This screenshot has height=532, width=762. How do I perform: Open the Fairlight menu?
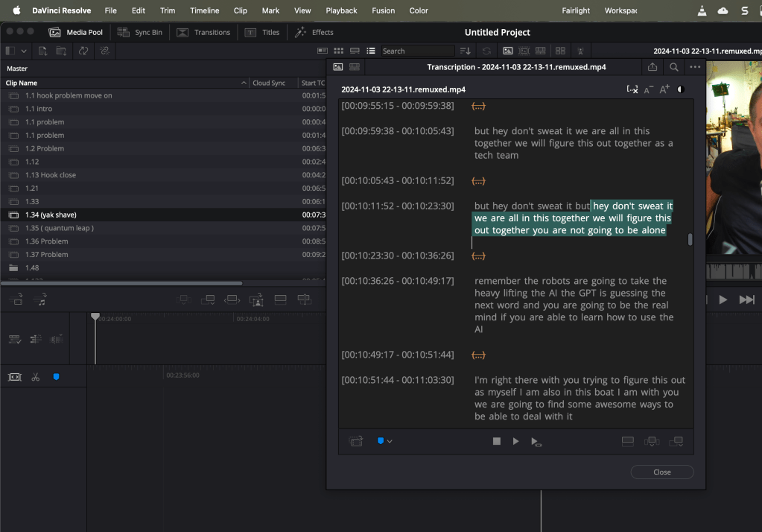click(x=576, y=10)
